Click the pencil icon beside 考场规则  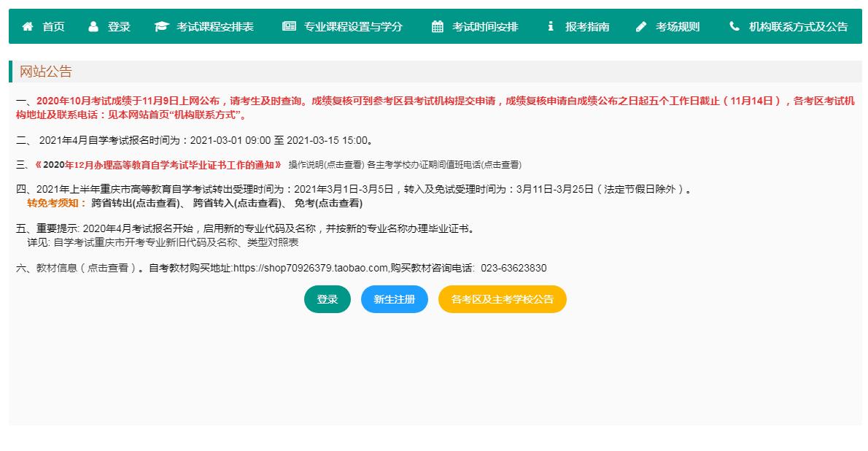(x=641, y=27)
